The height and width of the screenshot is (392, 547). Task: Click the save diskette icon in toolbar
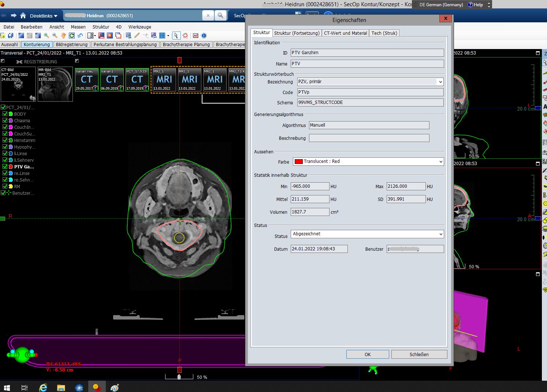(x=11, y=36)
